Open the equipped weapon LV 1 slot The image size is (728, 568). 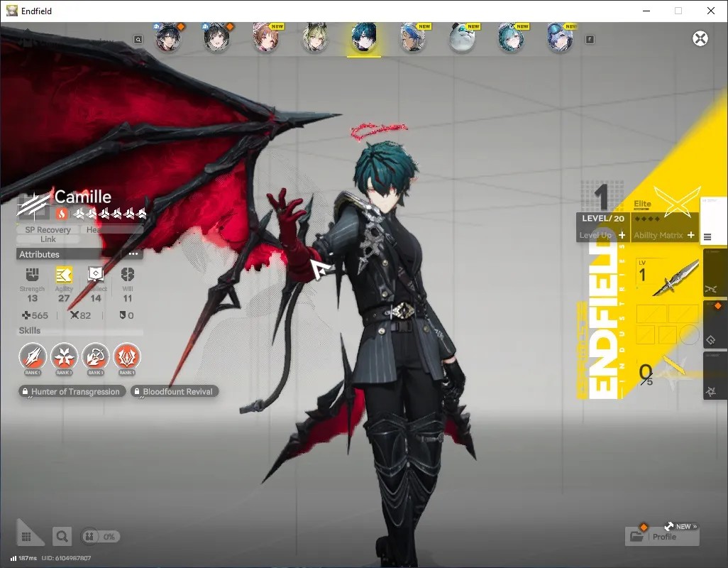[x=668, y=278]
